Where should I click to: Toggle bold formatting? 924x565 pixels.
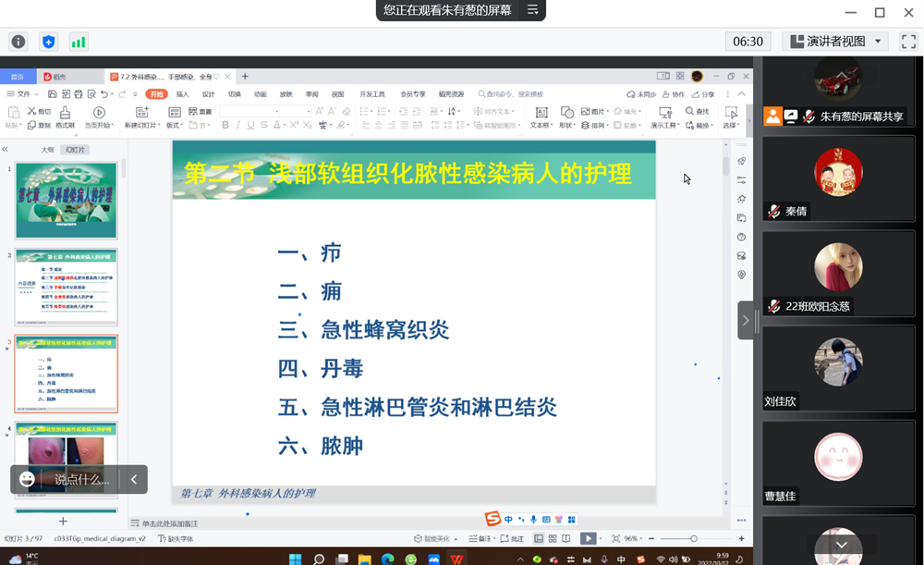(225, 123)
